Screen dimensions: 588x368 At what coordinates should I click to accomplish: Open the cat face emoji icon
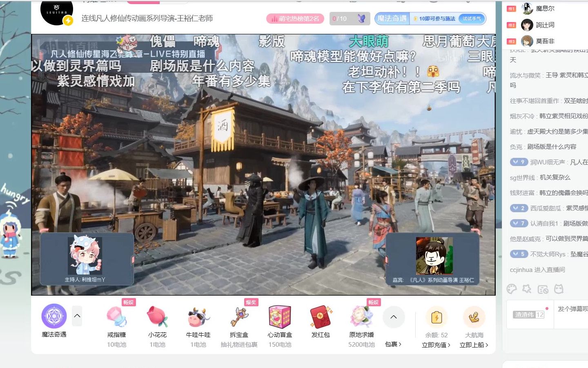point(559,289)
